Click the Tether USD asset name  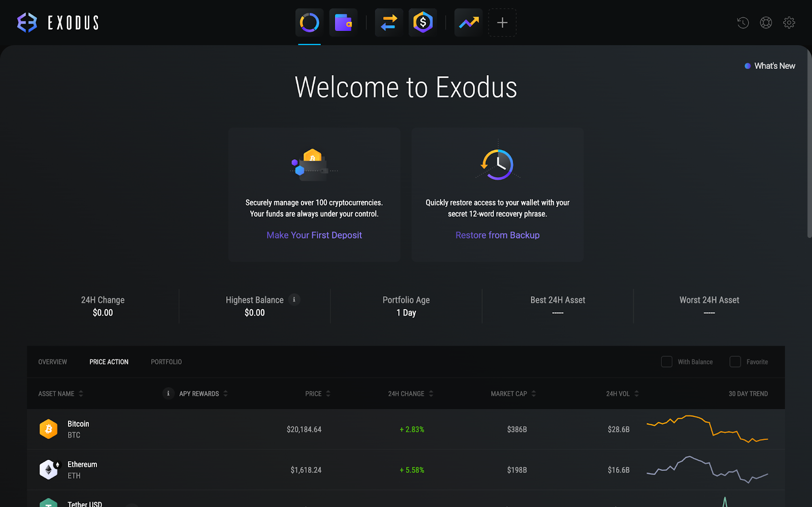(x=85, y=504)
